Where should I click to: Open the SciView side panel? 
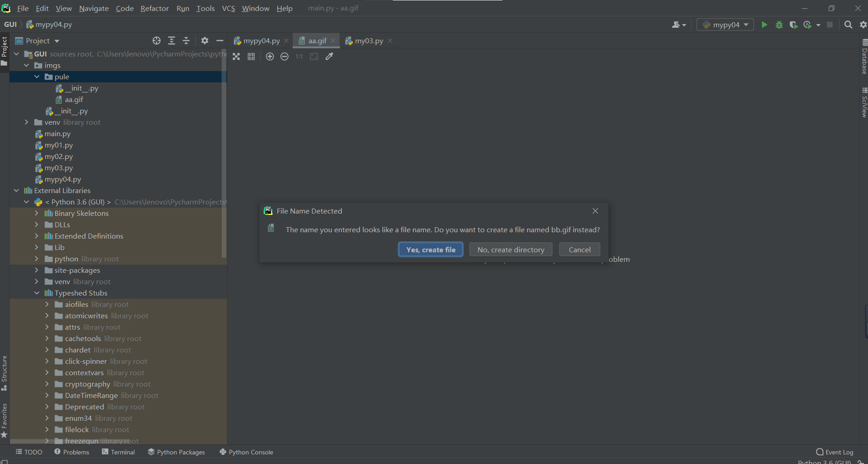tap(864, 102)
